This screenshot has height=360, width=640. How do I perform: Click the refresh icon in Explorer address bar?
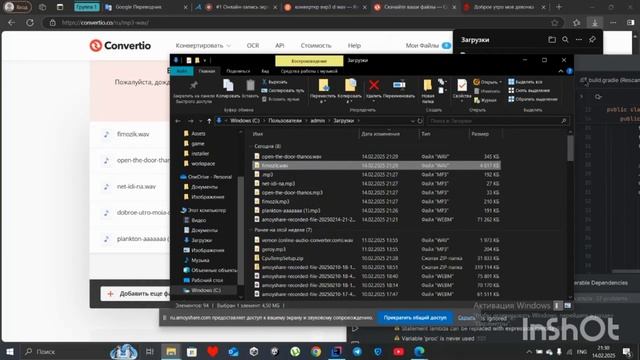(420, 121)
